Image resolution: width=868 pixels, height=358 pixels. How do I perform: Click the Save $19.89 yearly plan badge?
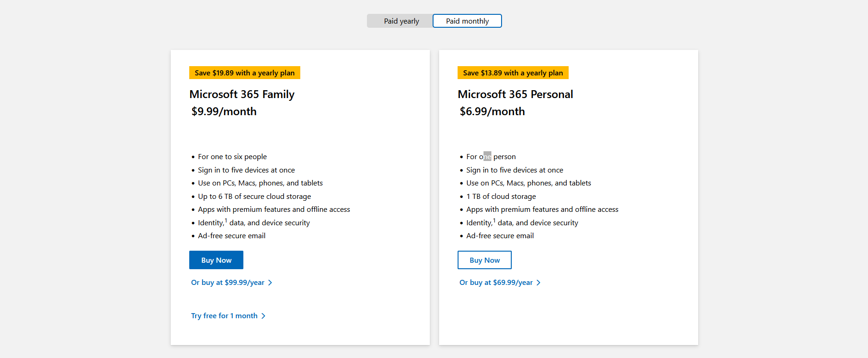(245, 73)
